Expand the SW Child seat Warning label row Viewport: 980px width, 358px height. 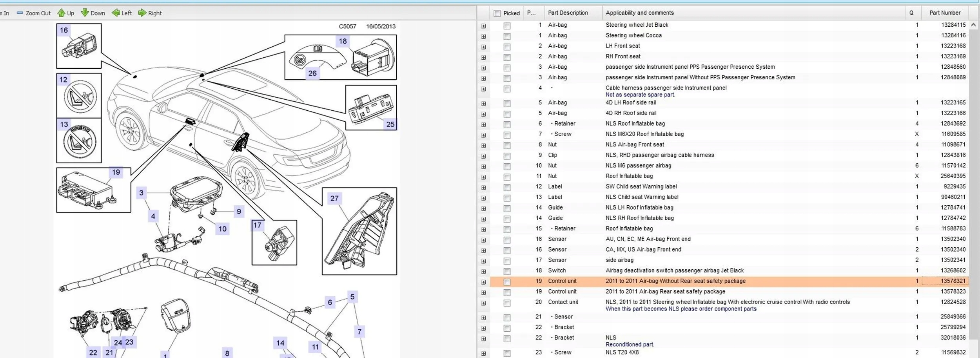pos(483,188)
